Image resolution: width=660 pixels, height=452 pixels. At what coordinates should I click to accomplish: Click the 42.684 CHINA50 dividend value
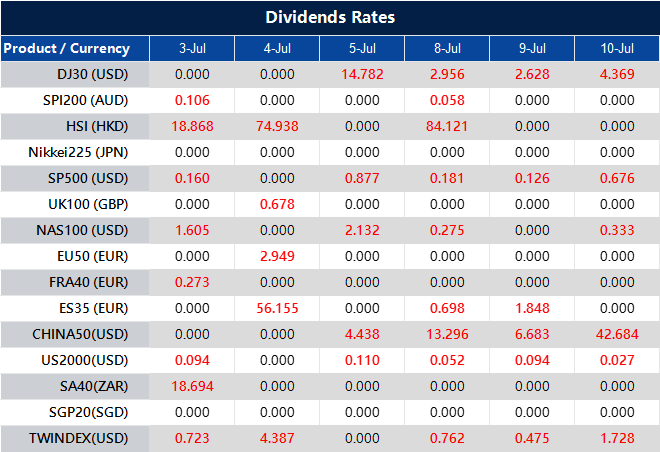tap(617, 334)
